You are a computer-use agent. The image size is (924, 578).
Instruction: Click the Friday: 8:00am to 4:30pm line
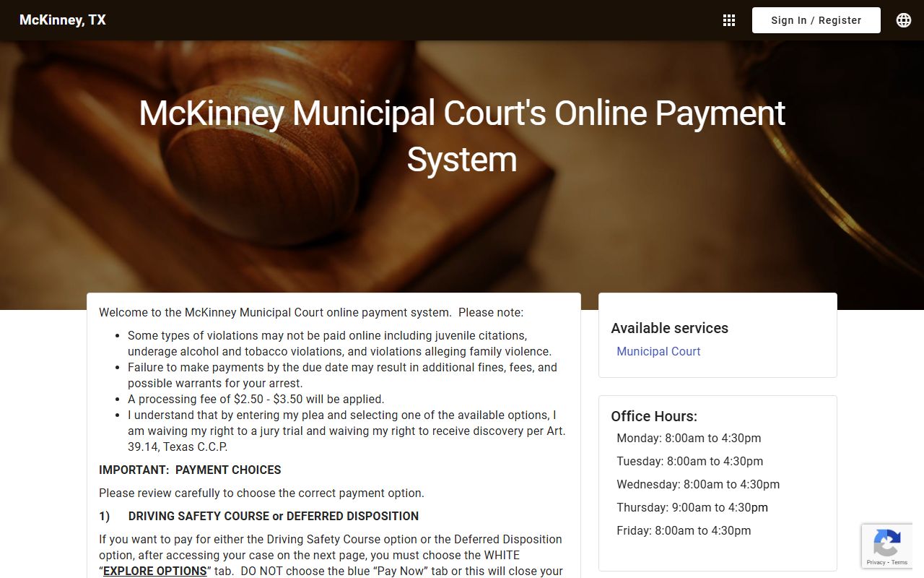tap(684, 530)
